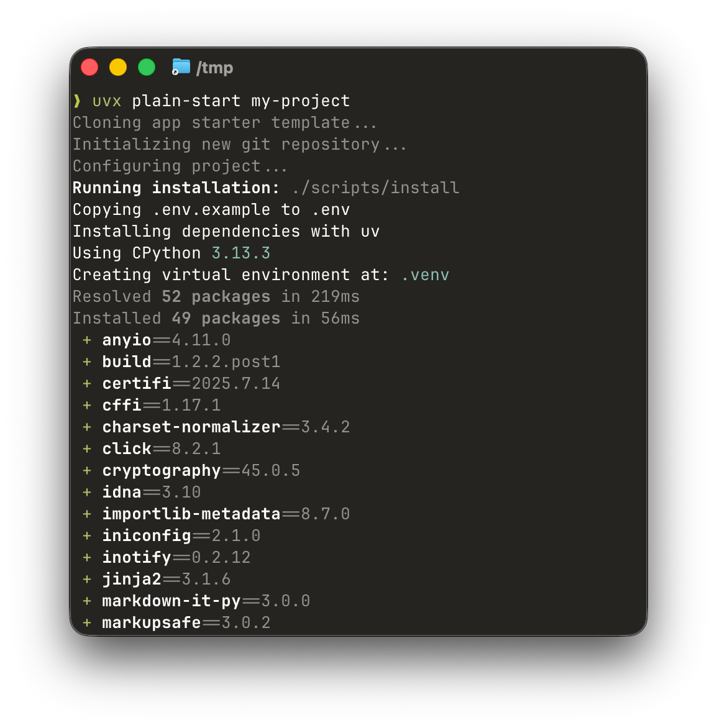The image size is (717, 728).
Task: Click the CPython version number 3.13.3
Action: (241, 253)
